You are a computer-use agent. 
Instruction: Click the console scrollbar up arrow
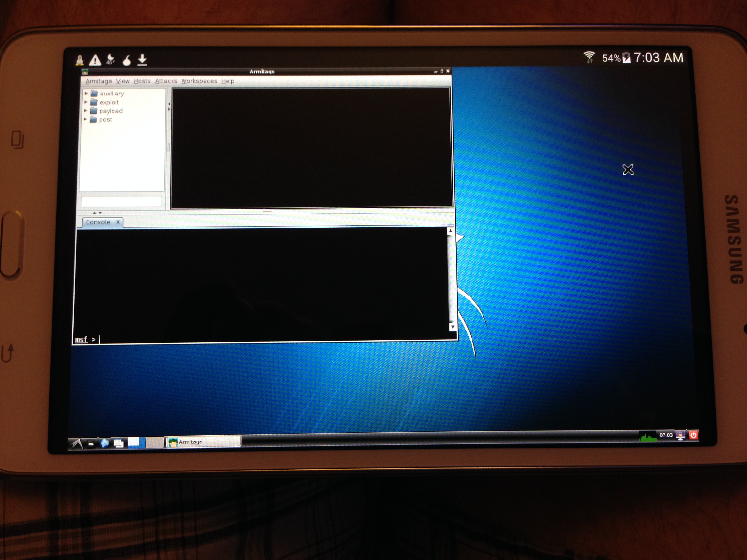coord(450,231)
